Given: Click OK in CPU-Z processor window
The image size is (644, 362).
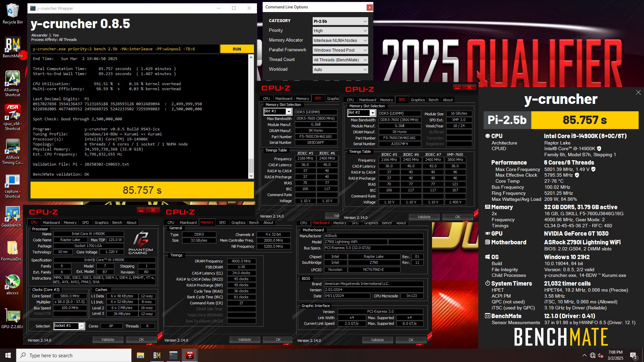Looking at the screenshot, I should [x=141, y=340].
